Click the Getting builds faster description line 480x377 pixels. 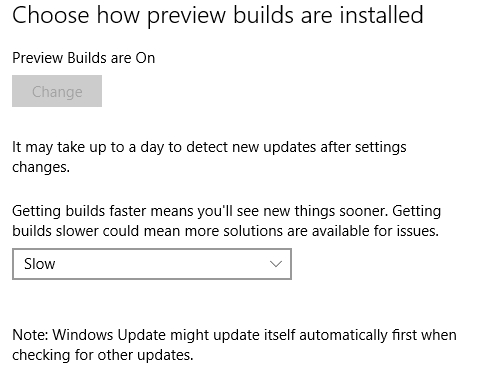[227, 211]
